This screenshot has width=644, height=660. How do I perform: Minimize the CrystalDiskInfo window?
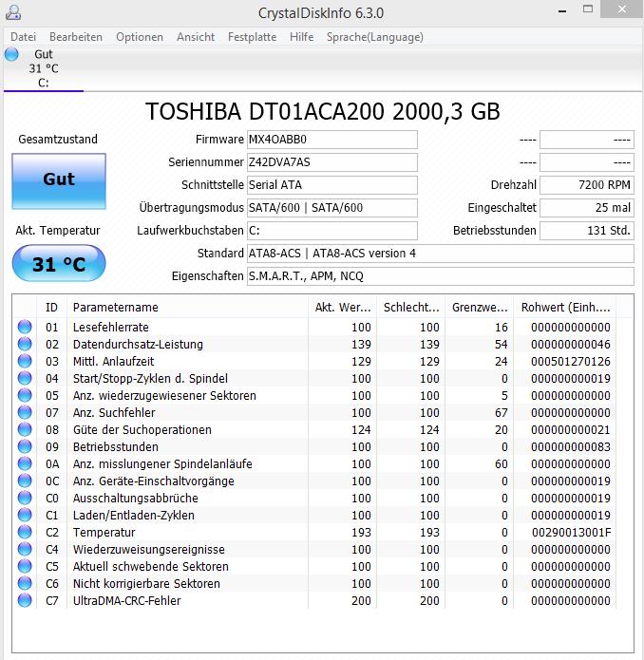562,11
